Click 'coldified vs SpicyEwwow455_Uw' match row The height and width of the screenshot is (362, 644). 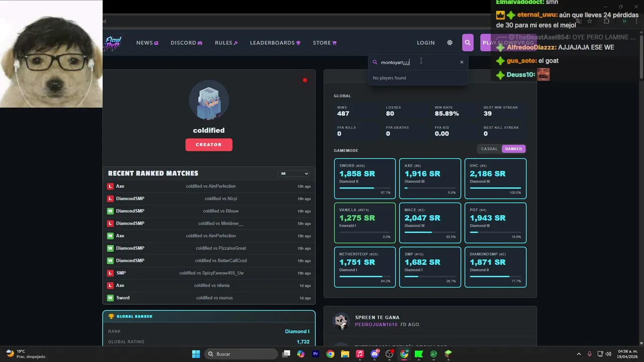[209, 273]
